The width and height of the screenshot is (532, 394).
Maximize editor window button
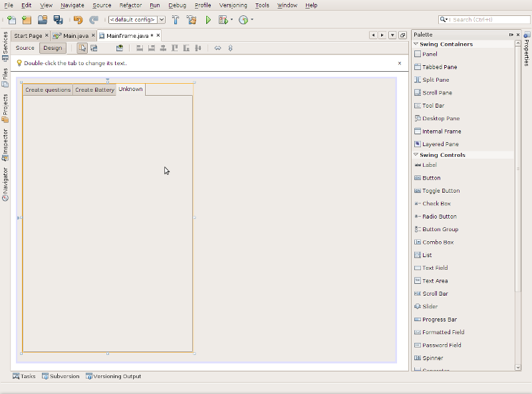[403, 35]
